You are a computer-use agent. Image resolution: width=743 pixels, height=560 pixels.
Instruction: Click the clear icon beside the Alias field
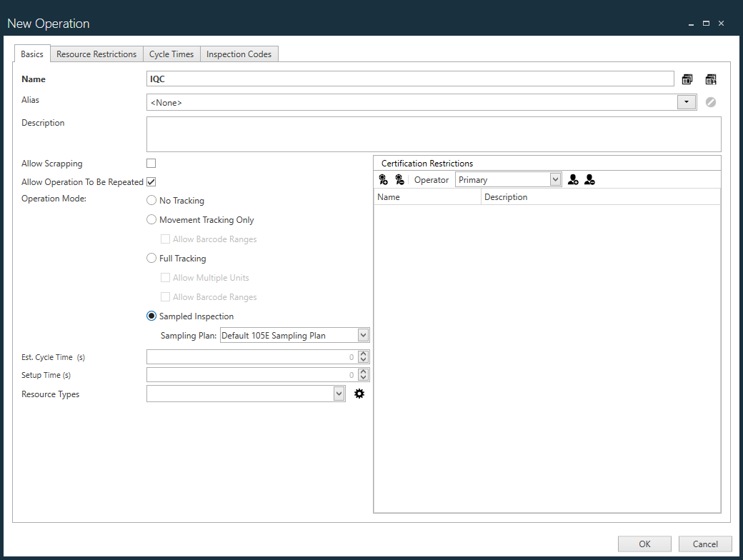point(710,102)
